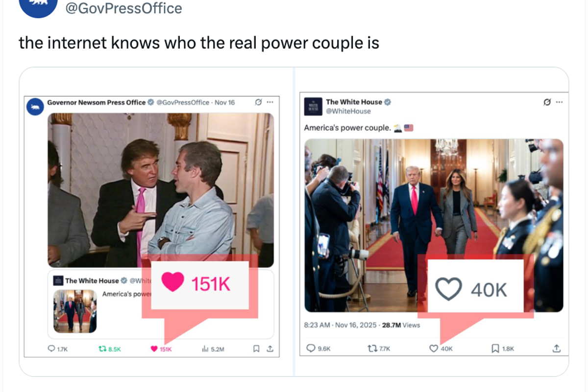Viewport: 588px width, 392px height.
Task: Click Grok icon on the White House post
Action: tap(547, 102)
